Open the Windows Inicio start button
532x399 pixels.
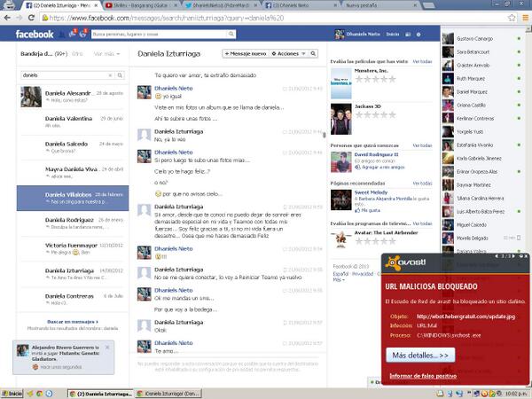pos(12,394)
